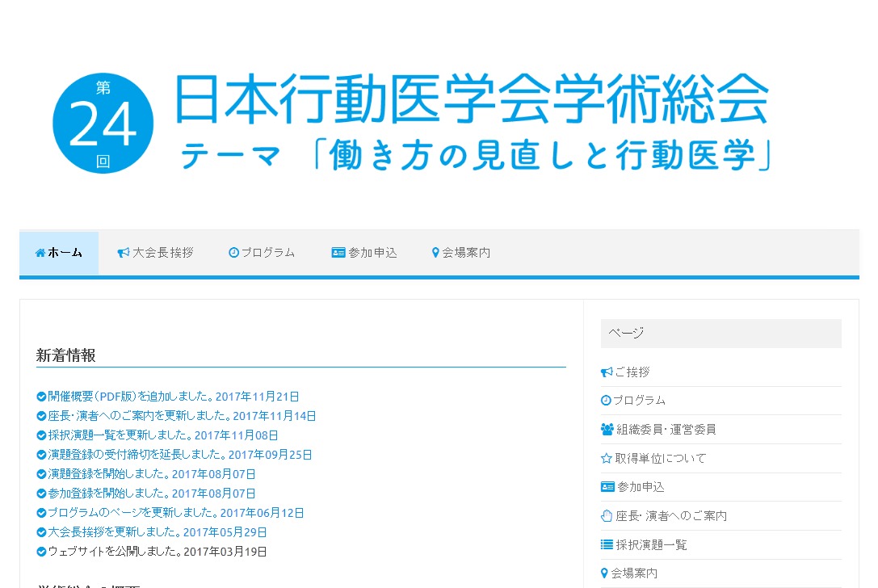
Task: Select 会場案内 in the sidebar page list
Action: [x=634, y=573]
